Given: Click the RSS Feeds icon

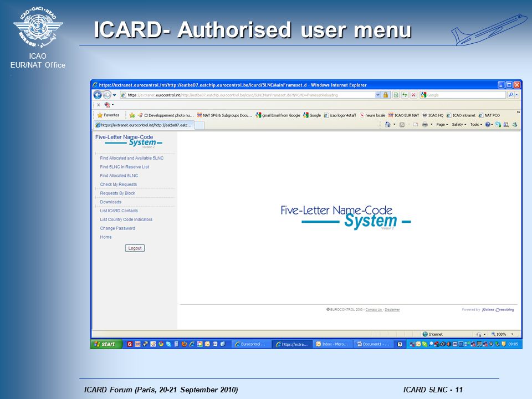Looking at the screenshot, I should 402,125.
